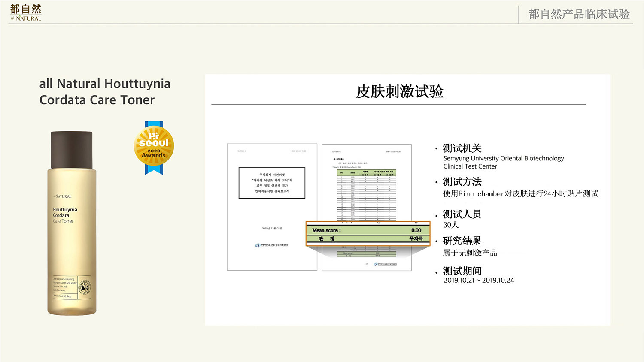Select the 30人 tester count text
Viewport: 644px width, 362px height.
tap(451, 225)
